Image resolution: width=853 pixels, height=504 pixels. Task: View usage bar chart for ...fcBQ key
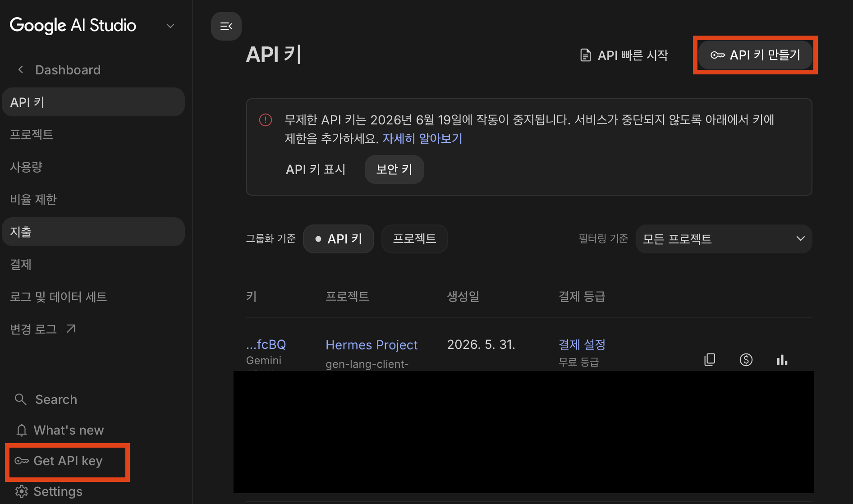click(782, 359)
